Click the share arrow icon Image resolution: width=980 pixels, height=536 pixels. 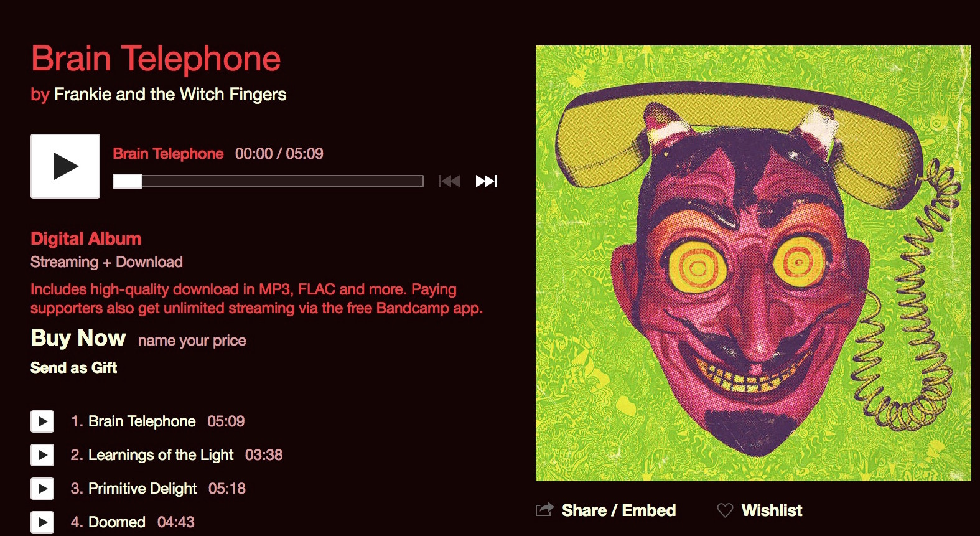(x=544, y=510)
